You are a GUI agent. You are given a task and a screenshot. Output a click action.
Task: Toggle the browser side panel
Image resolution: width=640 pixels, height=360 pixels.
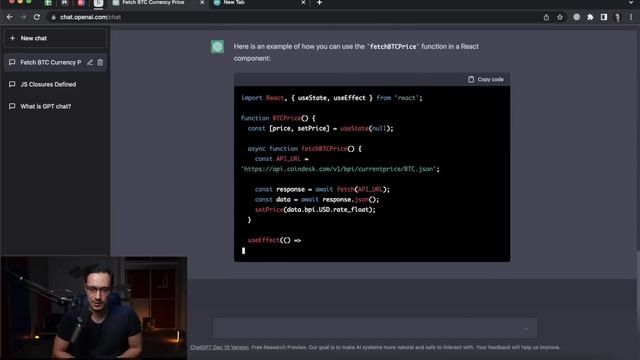[x=604, y=17]
